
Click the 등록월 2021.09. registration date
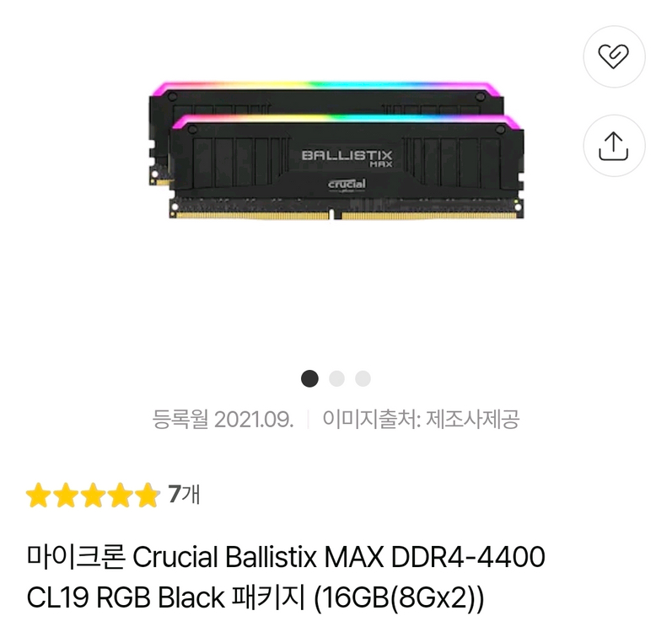pos(223,419)
